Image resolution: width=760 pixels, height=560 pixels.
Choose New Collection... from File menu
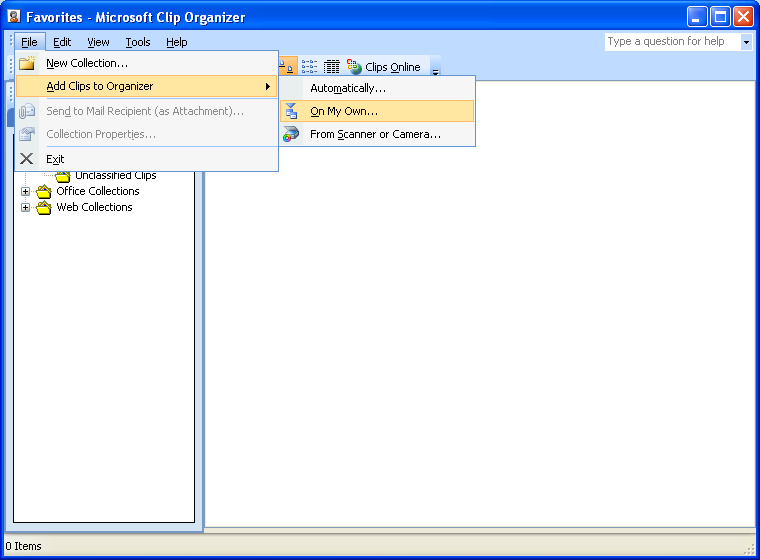(146, 64)
